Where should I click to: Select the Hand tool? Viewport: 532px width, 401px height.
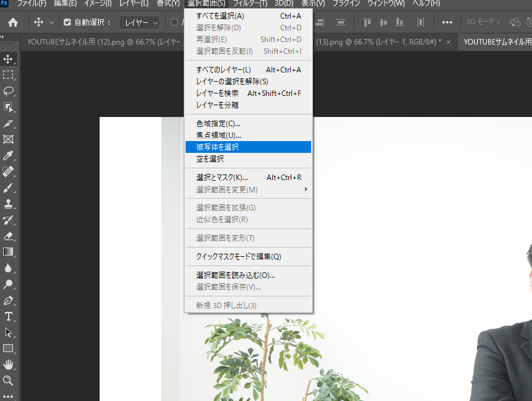(x=9, y=364)
